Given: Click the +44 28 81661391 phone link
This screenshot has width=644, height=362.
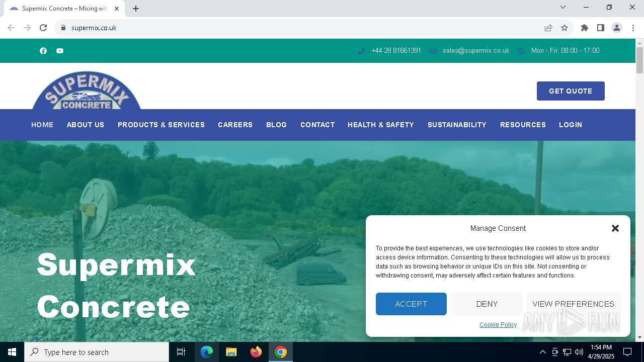Looking at the screenshot, I should (396, 51).
